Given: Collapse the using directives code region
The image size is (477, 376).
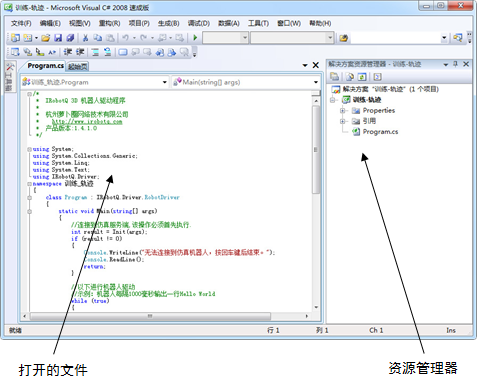Looking at the screenshot, I should [30, 149].
